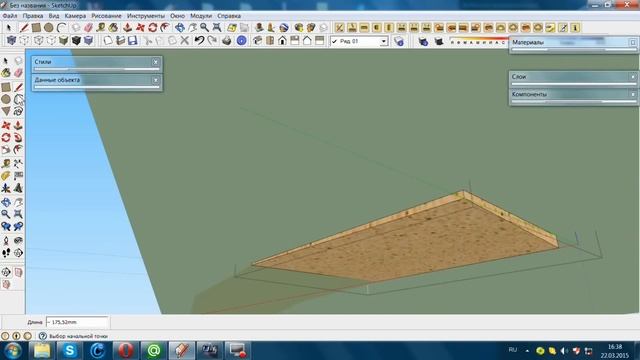Image resolution: width=640 pixels, height=360 pixels.
Task: Select the Orbit tool in top toolbar
Action: [180, 28]
